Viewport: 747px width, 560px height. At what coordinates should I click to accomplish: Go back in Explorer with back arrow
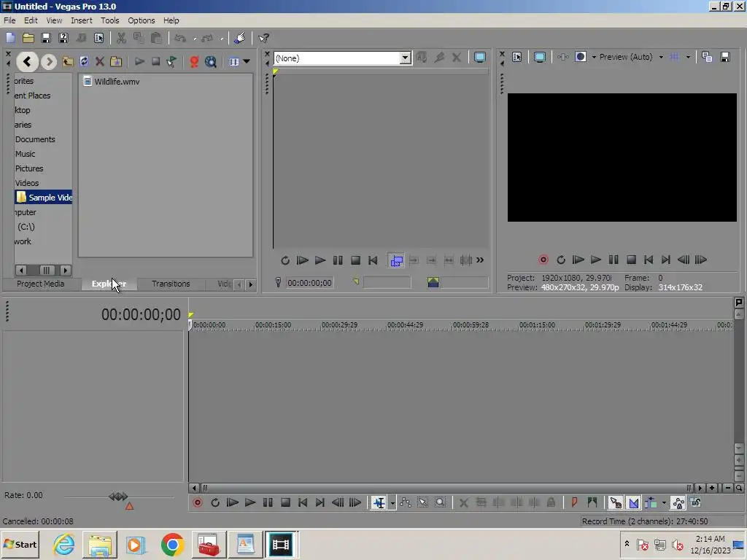tap(27, 61)
